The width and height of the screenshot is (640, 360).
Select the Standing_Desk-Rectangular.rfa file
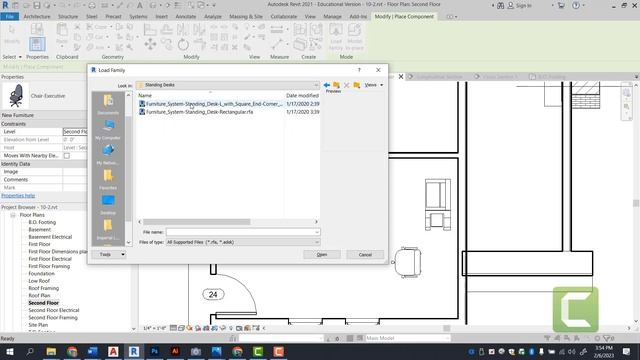196,112
